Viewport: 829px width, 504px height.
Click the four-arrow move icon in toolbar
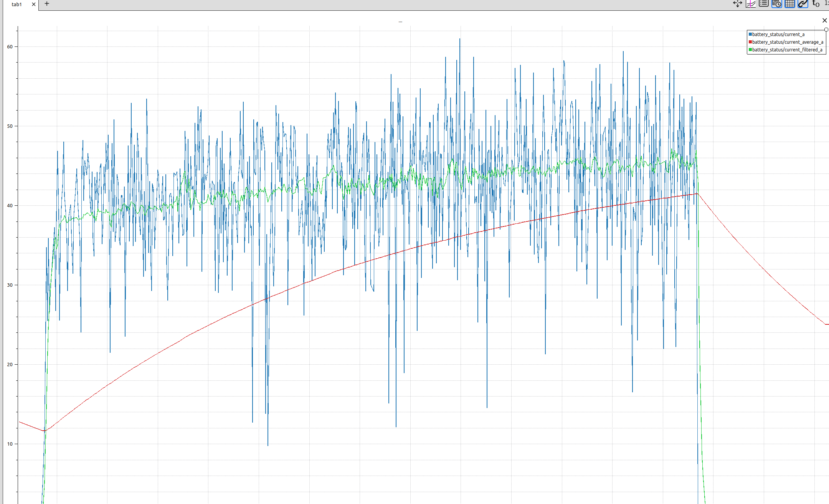tap(738, 4)
